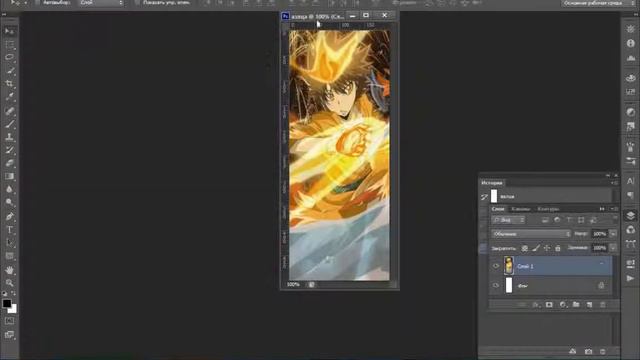This screenshot has width=640, height=360.
Task: Select the Rectangle shape tool
Action: click(9, 256)
